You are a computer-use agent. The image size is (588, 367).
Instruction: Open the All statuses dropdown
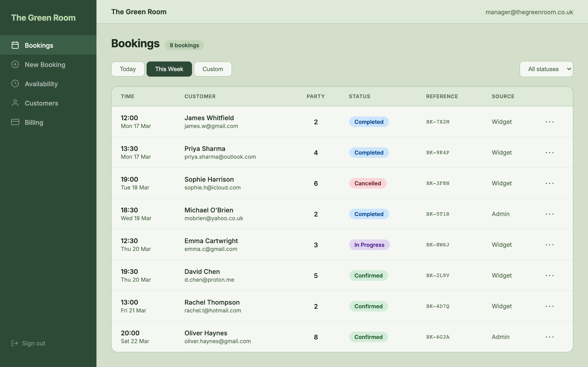[x=546, y=69]
